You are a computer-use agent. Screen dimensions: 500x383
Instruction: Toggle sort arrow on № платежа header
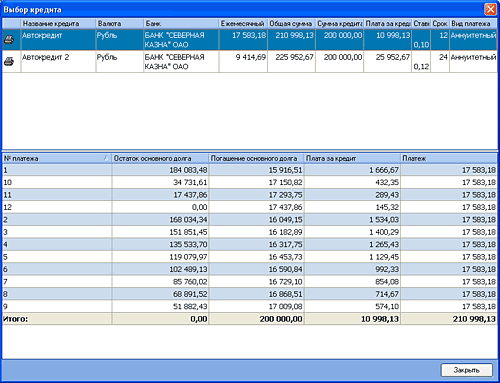point(106,158)
